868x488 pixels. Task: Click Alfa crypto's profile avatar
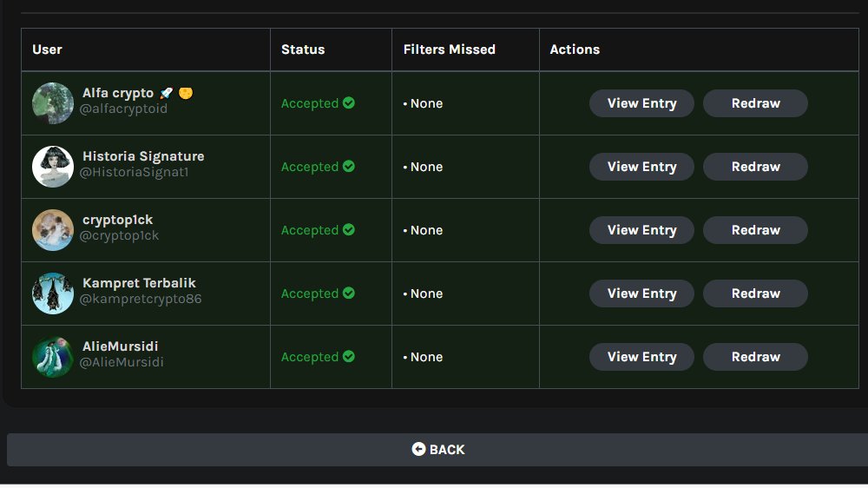point(53,103)
